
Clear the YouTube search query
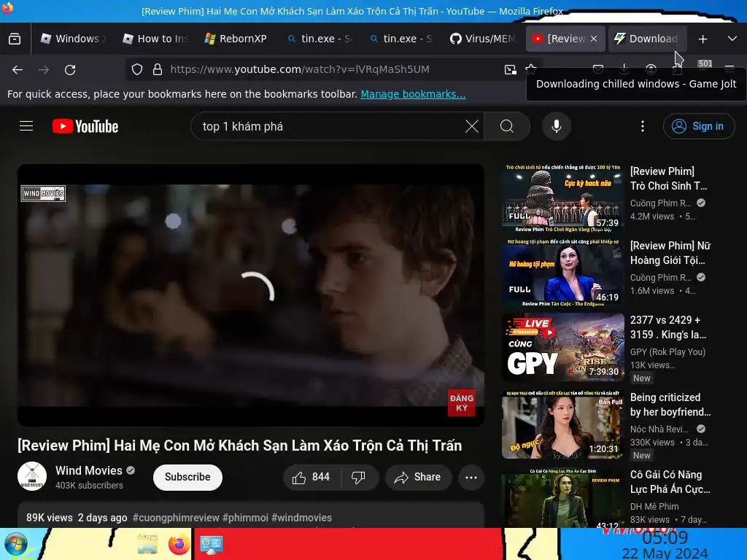click(x=472, y=126)
